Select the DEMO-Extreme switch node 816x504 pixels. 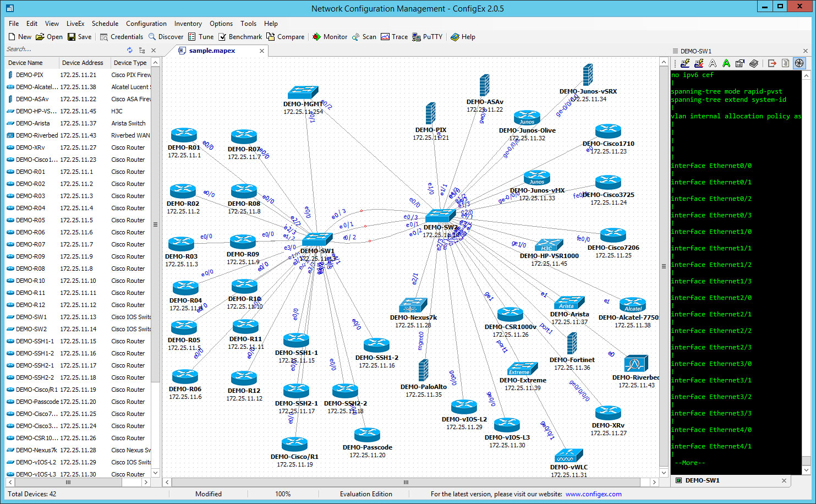pyautogui.click(x=522, y=369)
